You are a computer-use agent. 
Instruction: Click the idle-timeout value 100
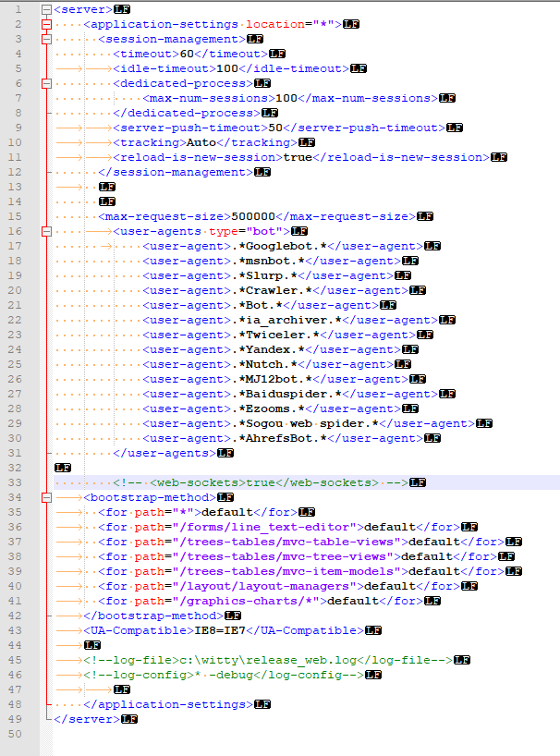click(x=227, y=68)
